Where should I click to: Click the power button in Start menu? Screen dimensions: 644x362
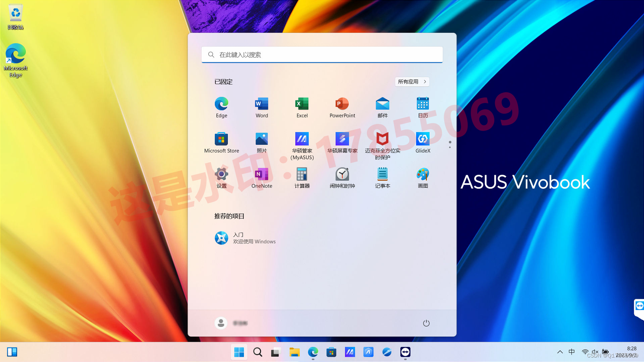point(426,323)
